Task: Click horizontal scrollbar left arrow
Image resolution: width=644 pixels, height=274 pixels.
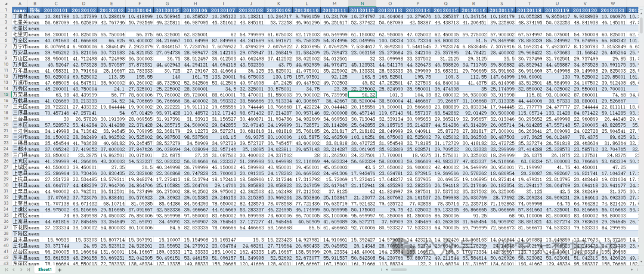Action: [386, 269]
